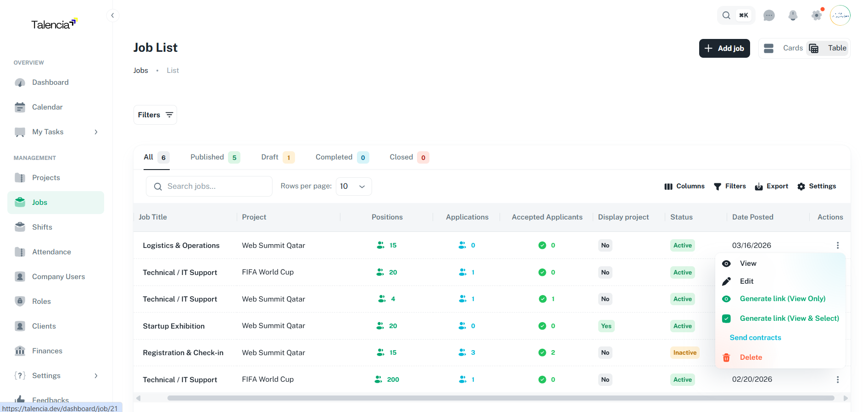Collapse the sidebar with the arrow button
The height and width of the screenshot is (412, 868).
[112, 16]
